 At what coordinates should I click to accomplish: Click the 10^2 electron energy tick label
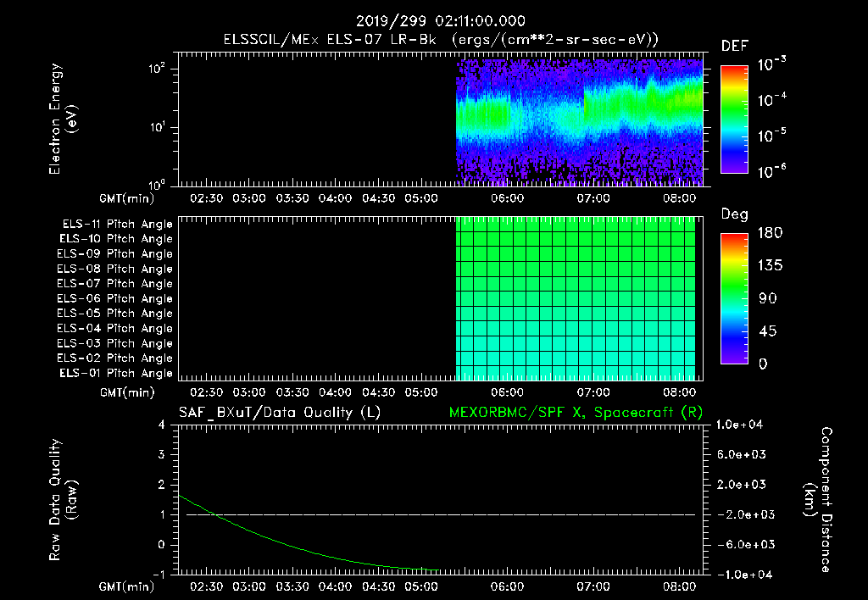point(157,69)
